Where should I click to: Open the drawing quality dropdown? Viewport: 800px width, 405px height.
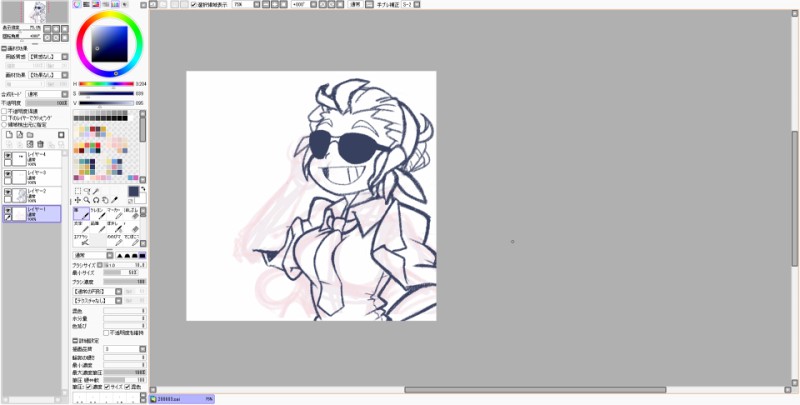(143, 349)
